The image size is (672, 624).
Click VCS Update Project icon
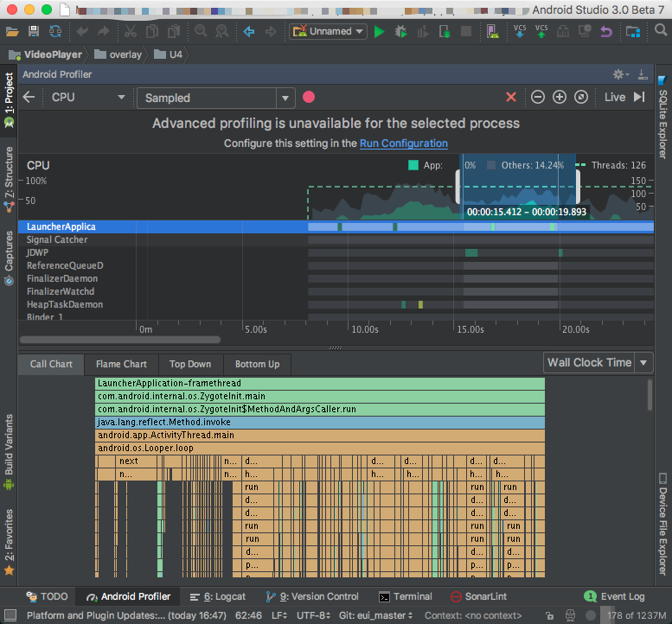(520, 31)
